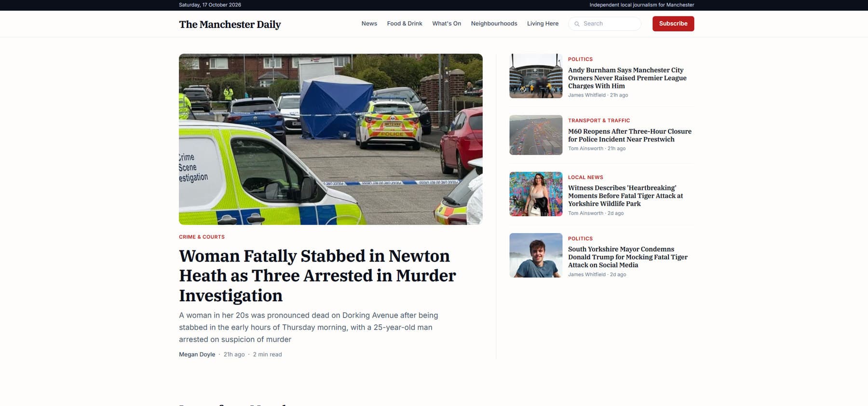The image size is (868, 406).
Task: Browse the Neighbourhoods section
Action: coord(494,24)
